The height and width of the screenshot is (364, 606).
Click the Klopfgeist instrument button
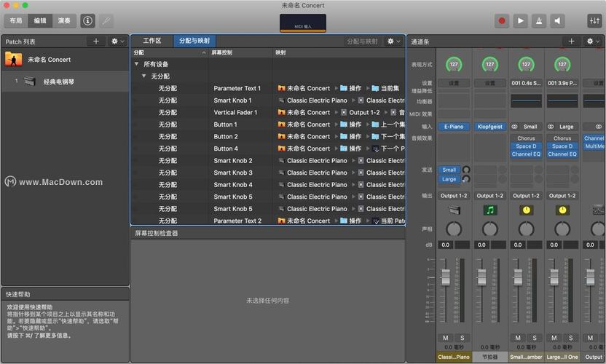tap(490, 127)
